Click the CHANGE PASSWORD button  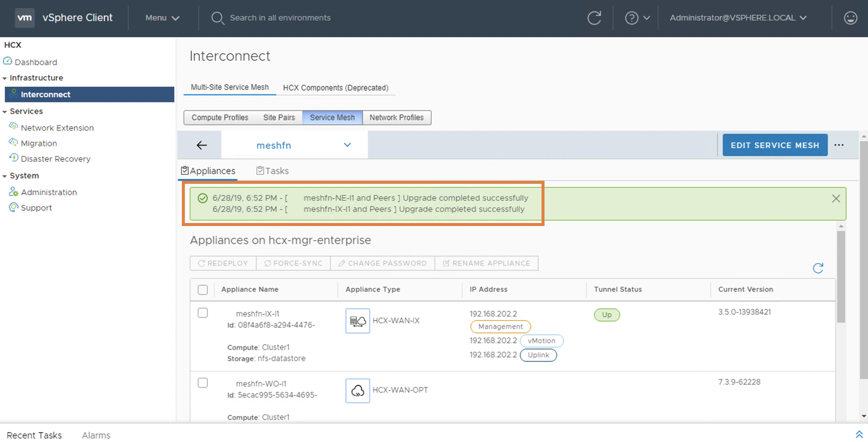click(383, 263)
